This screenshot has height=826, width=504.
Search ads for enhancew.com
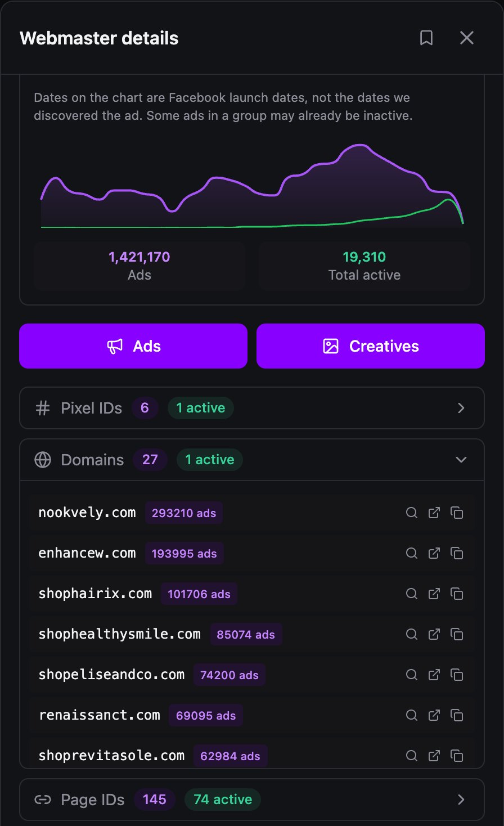[412, 553]
